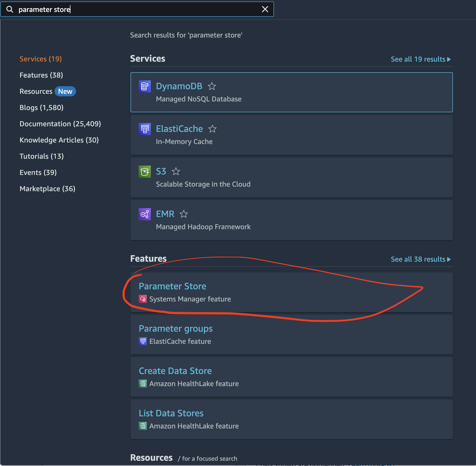Favorite S3 with the star
This screenshot has height=466, width=476.
[x=176, y=172]
